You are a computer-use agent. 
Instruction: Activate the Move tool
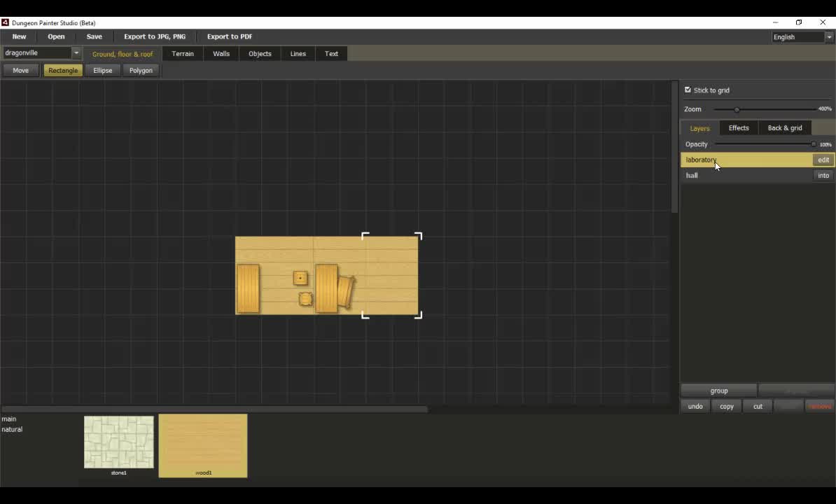point(21,71)
